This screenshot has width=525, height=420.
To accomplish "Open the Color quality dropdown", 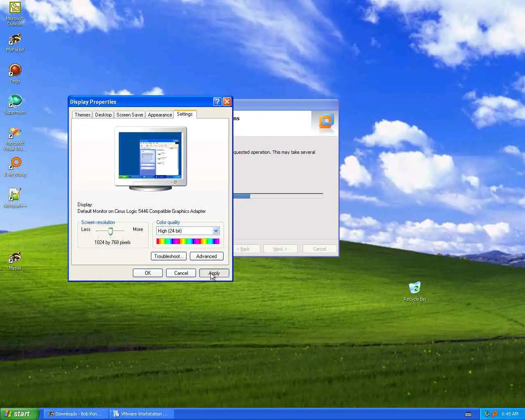I will click(x=188, y=231).
